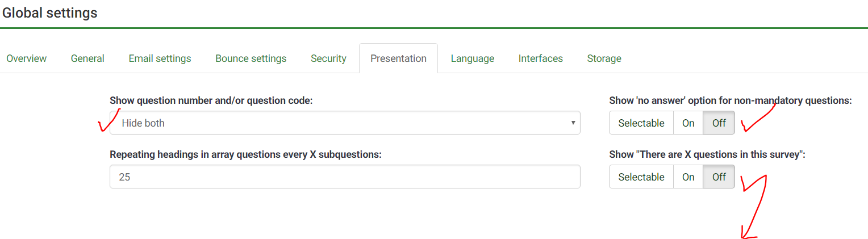Viewport: 868px width, 239px height.
Task: Click the Presentation tab
Action: pyautogui.click(x=398, y=58)
